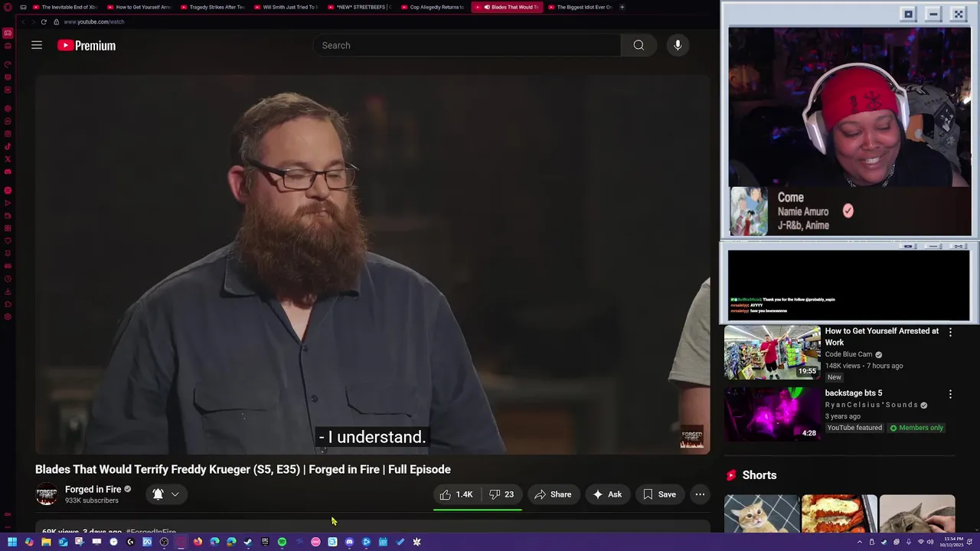Viewport: 980px width, 551px height.
Task: Open the 4:28 backstage bts thumbnail
Action: point(772,414)
